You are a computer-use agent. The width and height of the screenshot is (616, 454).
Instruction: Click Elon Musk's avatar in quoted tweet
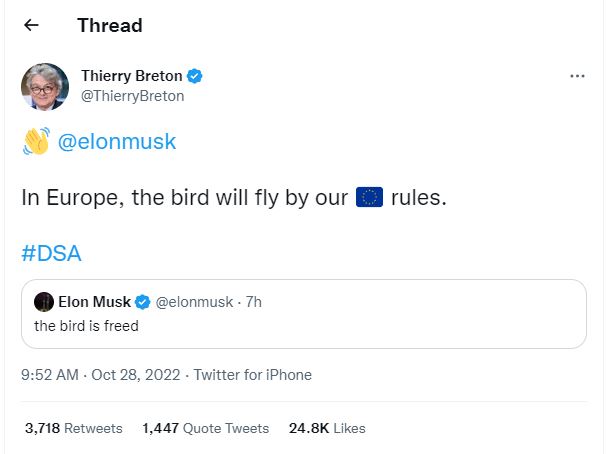(44, 302)
